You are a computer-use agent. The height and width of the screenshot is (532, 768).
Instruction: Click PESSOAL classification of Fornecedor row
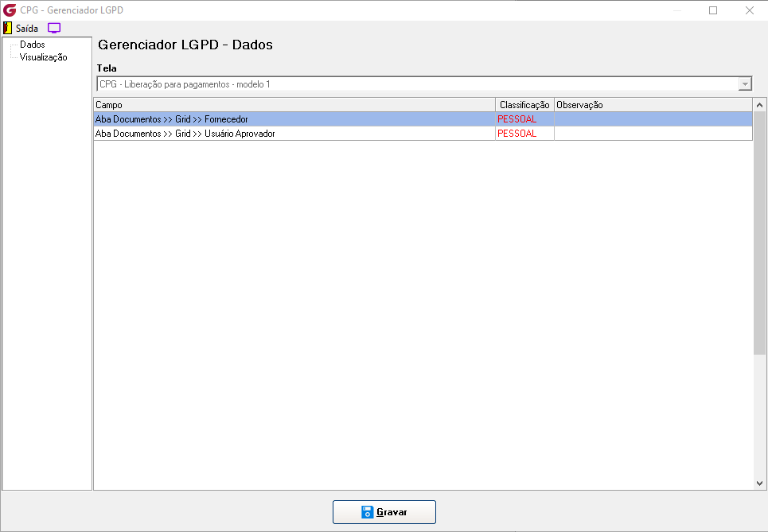[517, 119]
